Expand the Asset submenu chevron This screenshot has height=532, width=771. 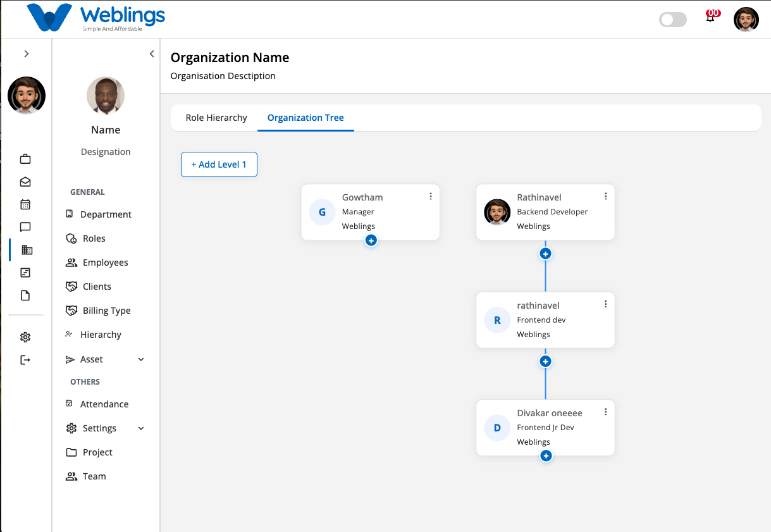pos(141,359)
